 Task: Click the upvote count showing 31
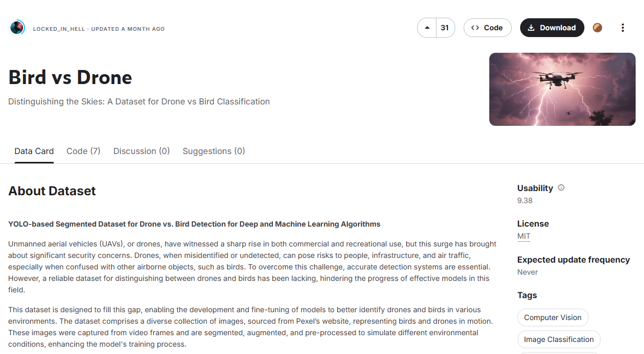445,28
